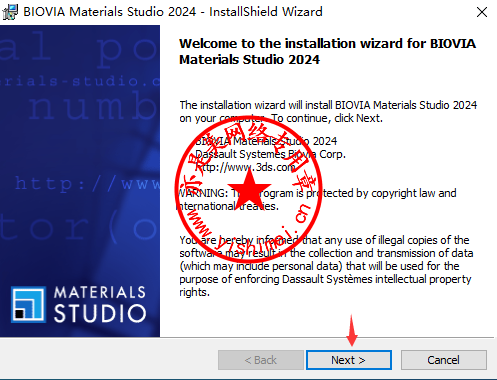Close the InstallShield Wizard window
The width and height of the screenshot is (497, 380).
pos(482,12)
